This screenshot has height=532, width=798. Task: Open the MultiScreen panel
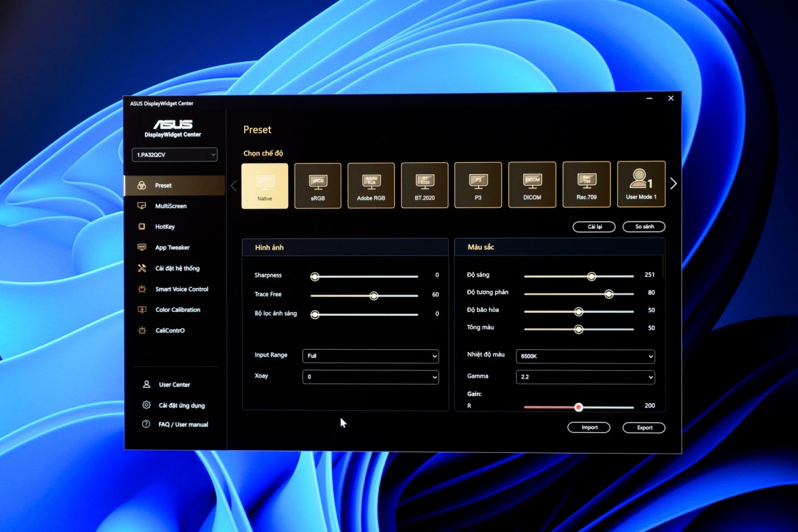174,205
